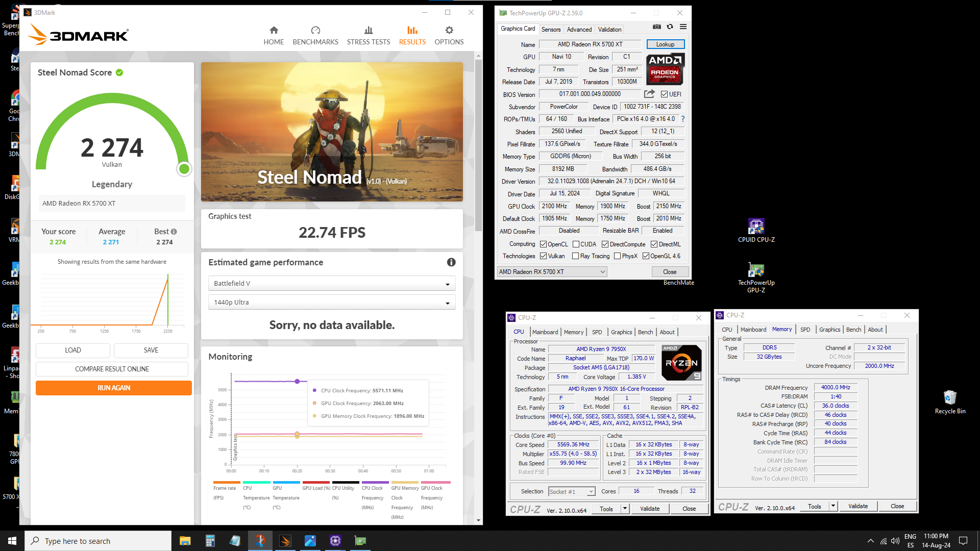Open the 1440p Ultra resolution dropdown
This screenshot has width=980, height=551.
(332, 303)
